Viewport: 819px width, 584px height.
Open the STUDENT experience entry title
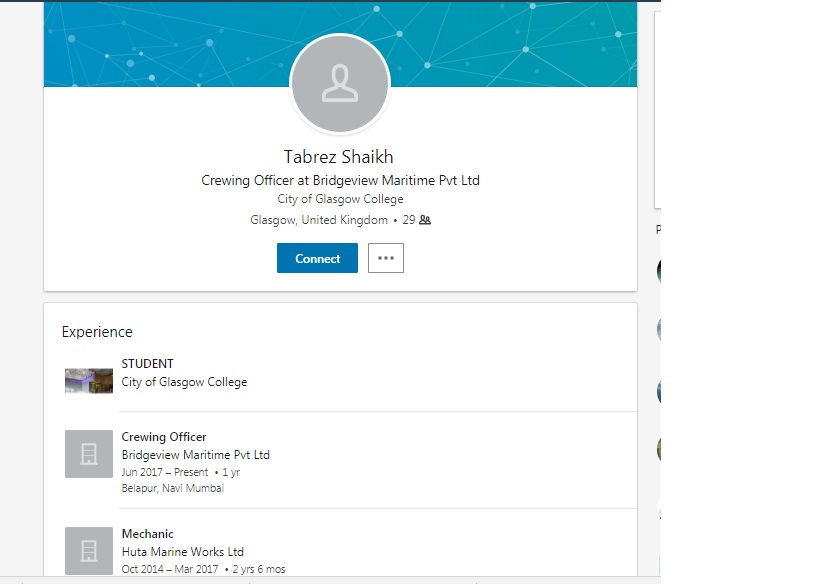[147, 364]
